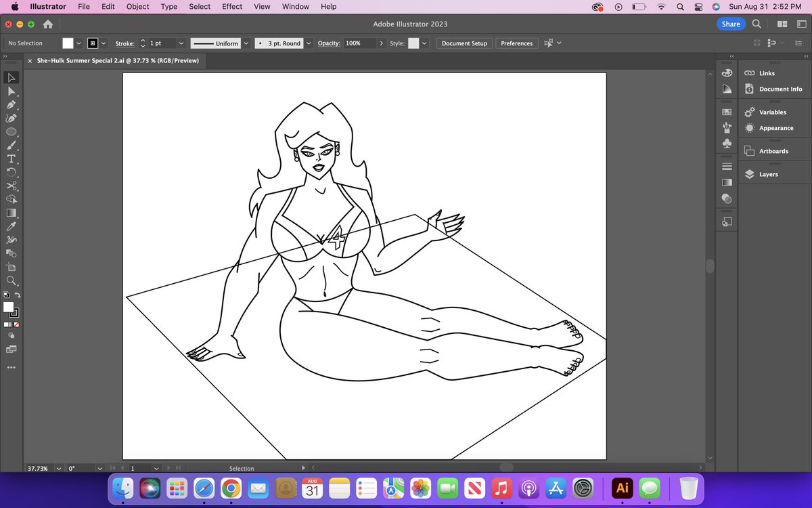The width and height of the screenshot is (812, 508).
Task: Open the Object menu
Action: click(x=138, y=6)
